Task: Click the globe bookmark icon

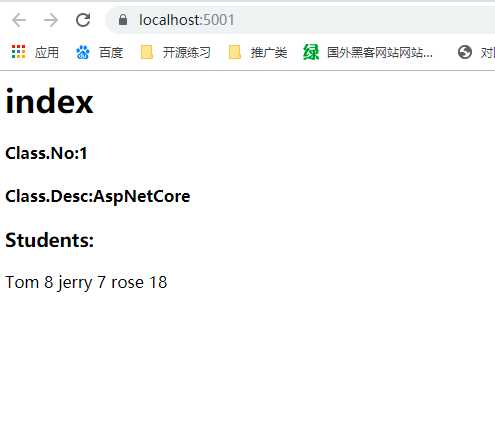Action: click(465, 52)
